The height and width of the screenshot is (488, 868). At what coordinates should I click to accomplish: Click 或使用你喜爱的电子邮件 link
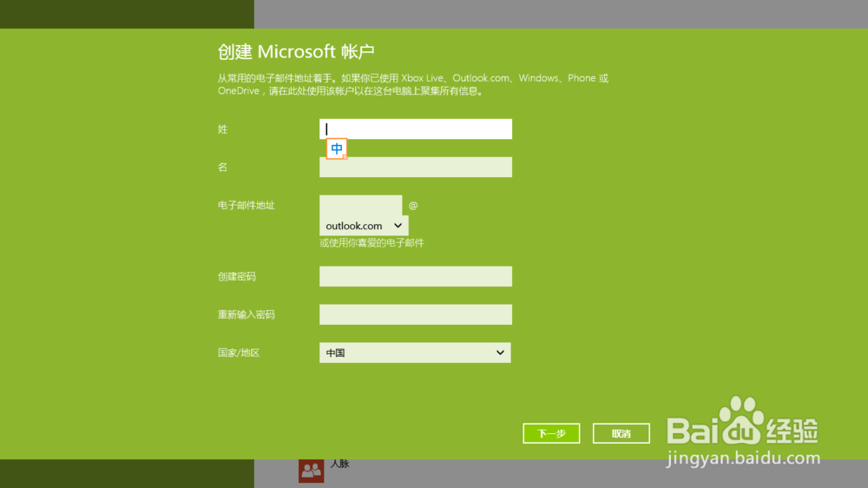372,242
